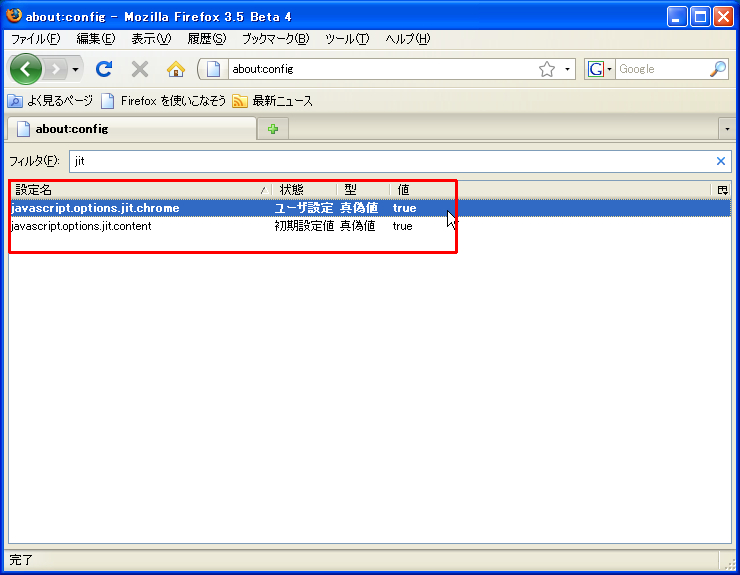Reload the current page

point(104,69)
